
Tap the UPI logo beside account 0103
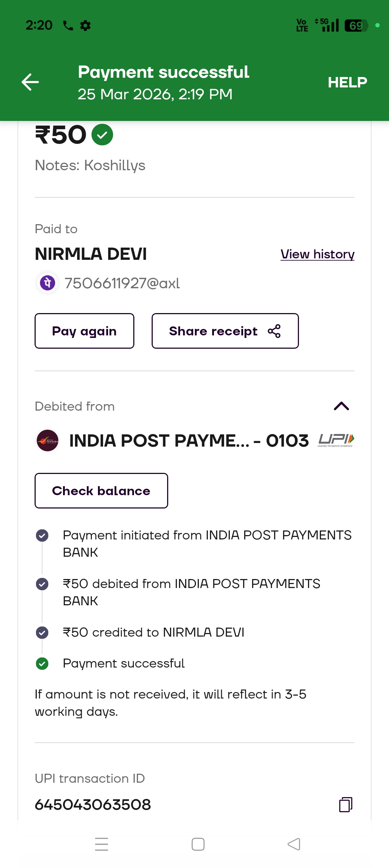point(336,440)
